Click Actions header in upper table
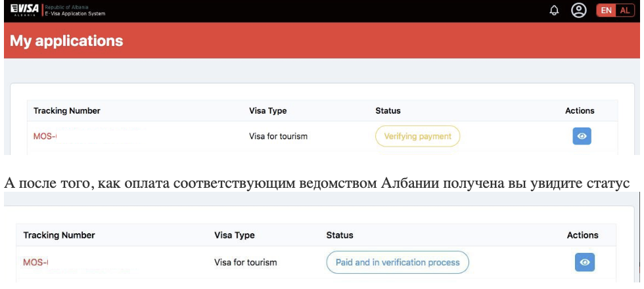Image resolution: width=644 pixels, height=289 pixels. [x=579, y=111]
